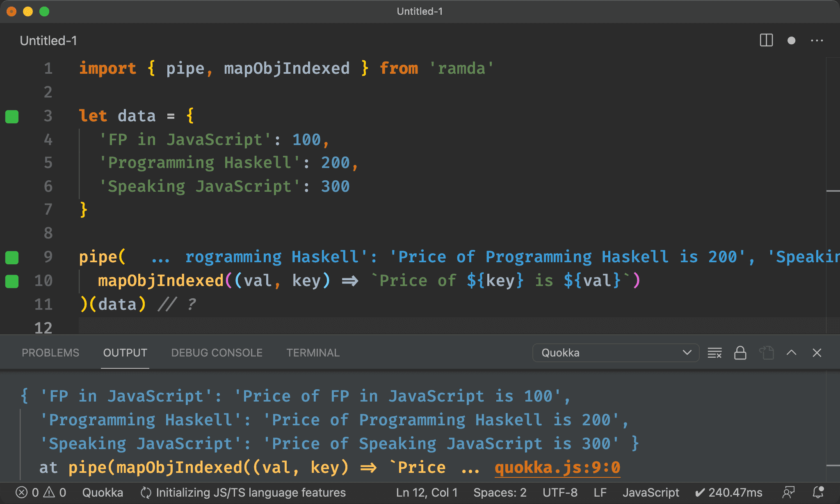The height and width of the screenshot is (504, 840).
Task: Switch to the PROBLEMS tab
Action: 50,353
